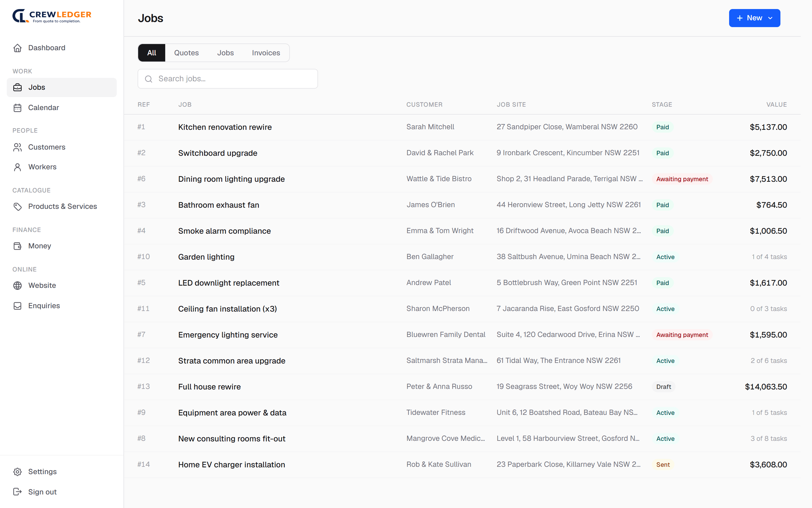The image size is (812, 508).
Task: Open Calendar via its calendar icon
Action: [17, 108]
